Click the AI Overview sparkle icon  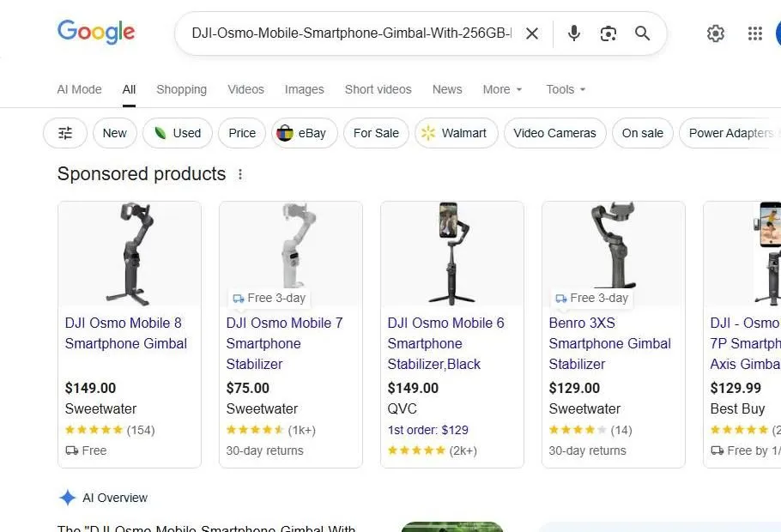point(68,498)
